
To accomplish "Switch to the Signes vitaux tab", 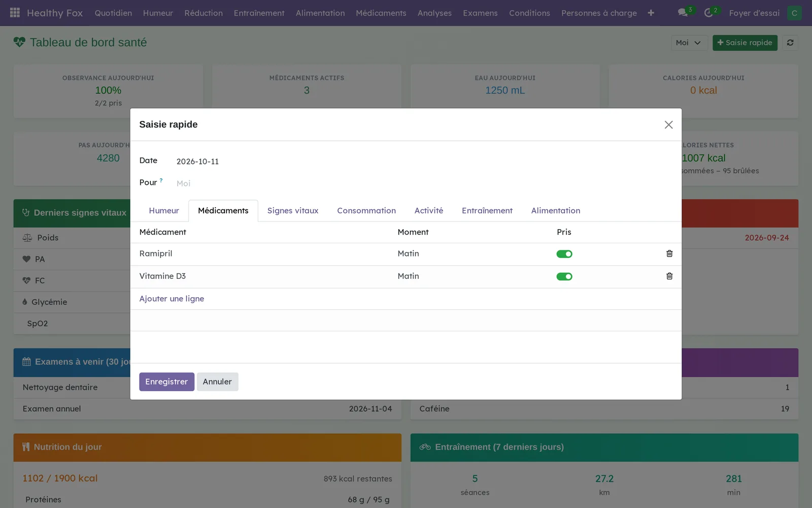I will [x=293, y=211].
